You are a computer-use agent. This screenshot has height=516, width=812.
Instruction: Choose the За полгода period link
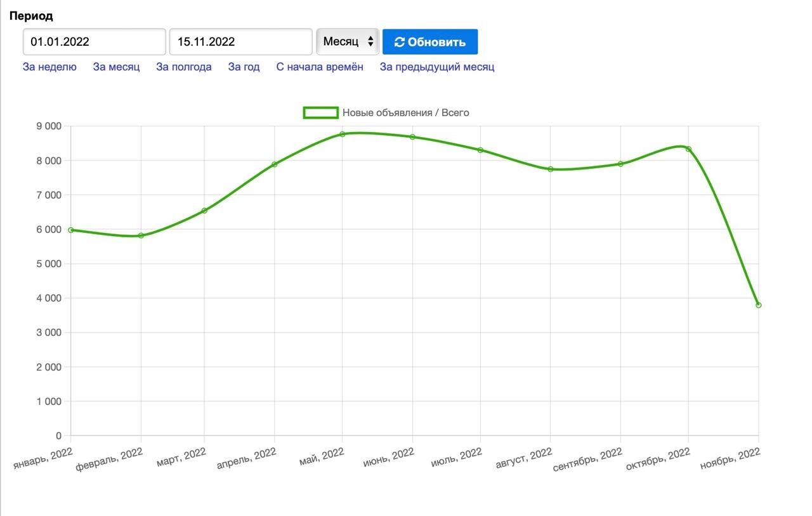[184, 67]
